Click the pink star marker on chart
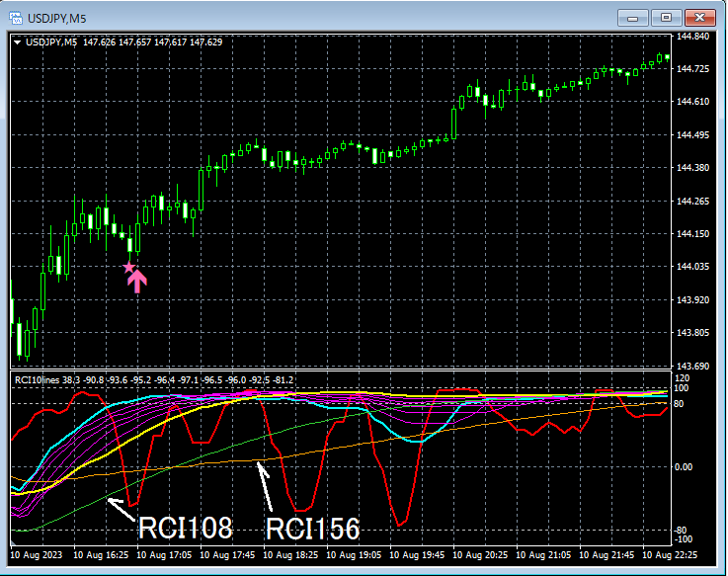Viewport: 728px width, 576px height. coord(128,267)
